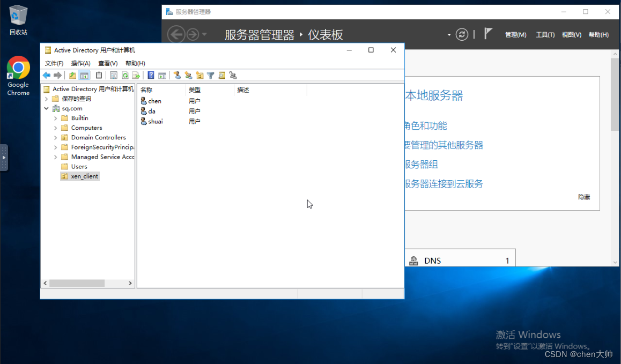Viewport: 621px width, 364px height.
Task: Create new organizational unit with toolbar icon
Action: [199, 75]
